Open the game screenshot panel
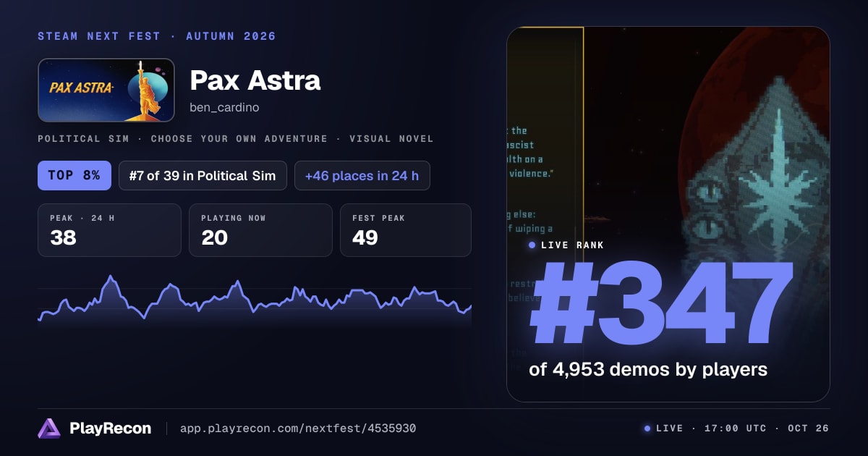This screenshot has width=868, height=456. point(668,214)
